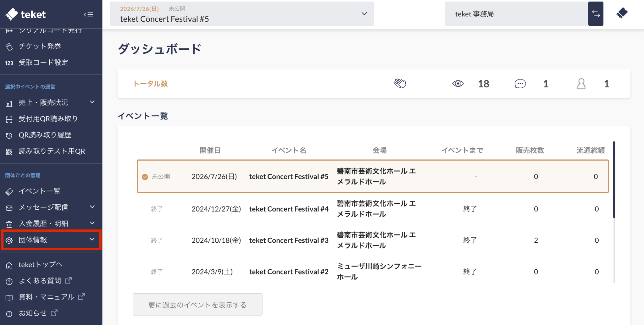644x325 pixels.
Task: Click the teket logo in sidebar
Action: pyautogui.click(x=26, y=14)
